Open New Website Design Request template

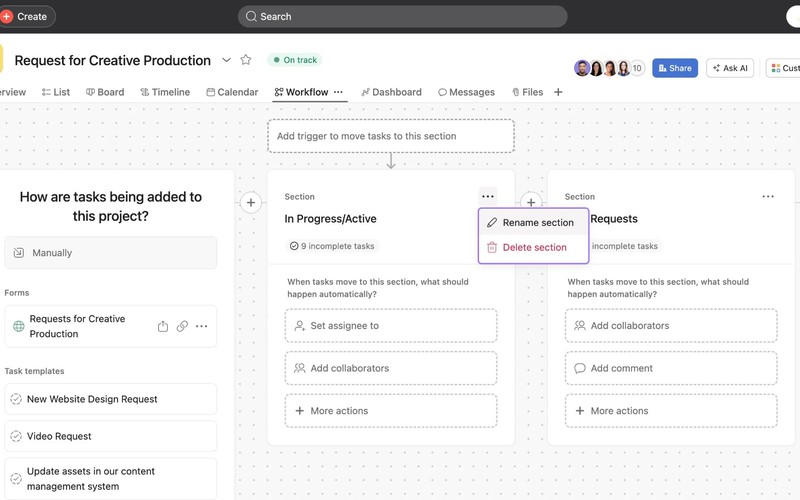111,399
